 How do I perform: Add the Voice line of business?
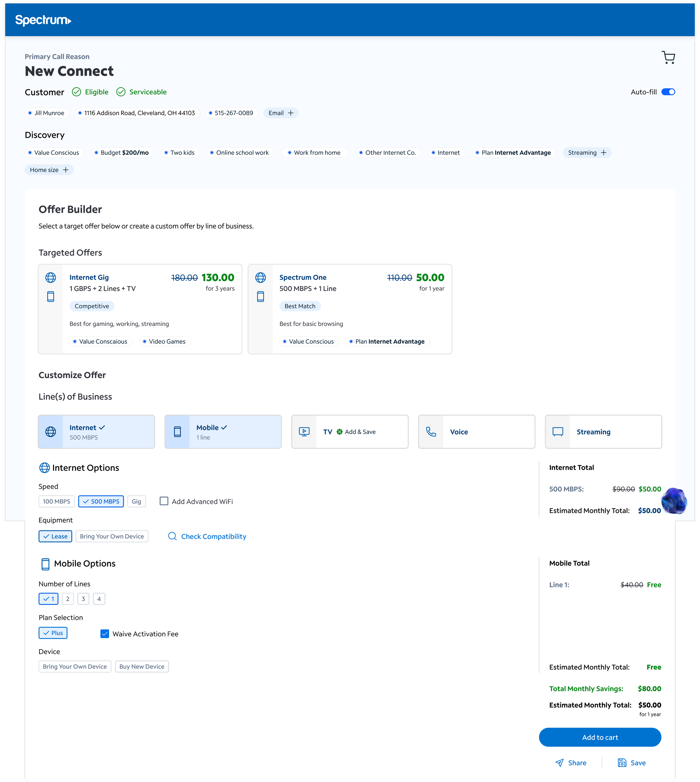[477, 432]
